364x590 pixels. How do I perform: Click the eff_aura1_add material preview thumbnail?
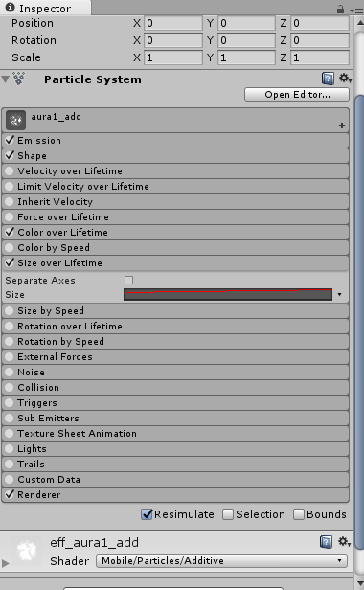click(28, 551)
